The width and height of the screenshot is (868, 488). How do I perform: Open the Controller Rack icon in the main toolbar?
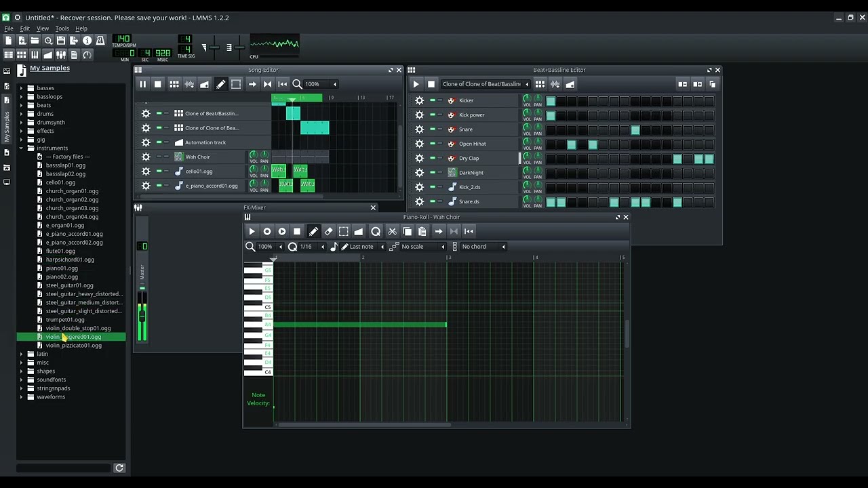(87, 55)
